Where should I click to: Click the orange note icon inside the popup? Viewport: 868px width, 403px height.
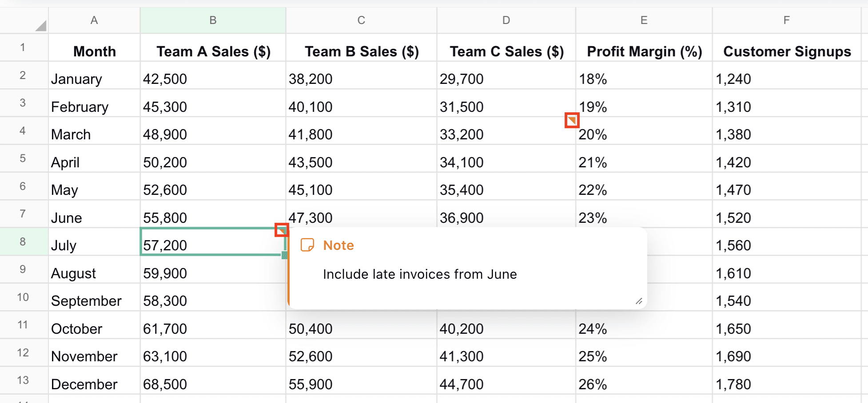pos(308,245)
